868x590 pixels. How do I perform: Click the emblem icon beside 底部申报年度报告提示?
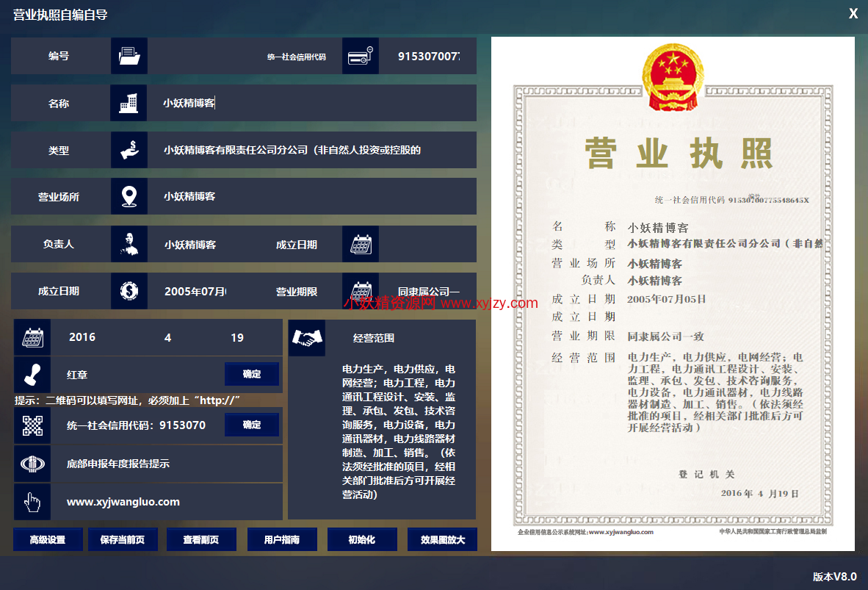(x=32, y=464)
